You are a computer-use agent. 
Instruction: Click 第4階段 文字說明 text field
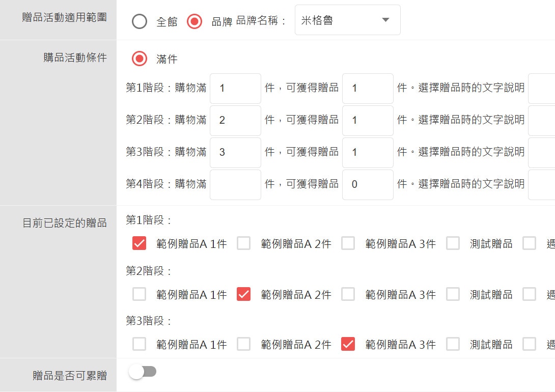pyautogui.click(x=542, y=185)
